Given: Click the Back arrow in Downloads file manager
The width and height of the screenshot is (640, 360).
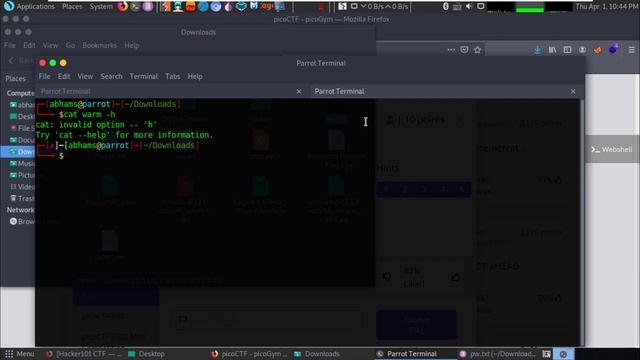Looking at the screenshot, I should click(11, 60).
